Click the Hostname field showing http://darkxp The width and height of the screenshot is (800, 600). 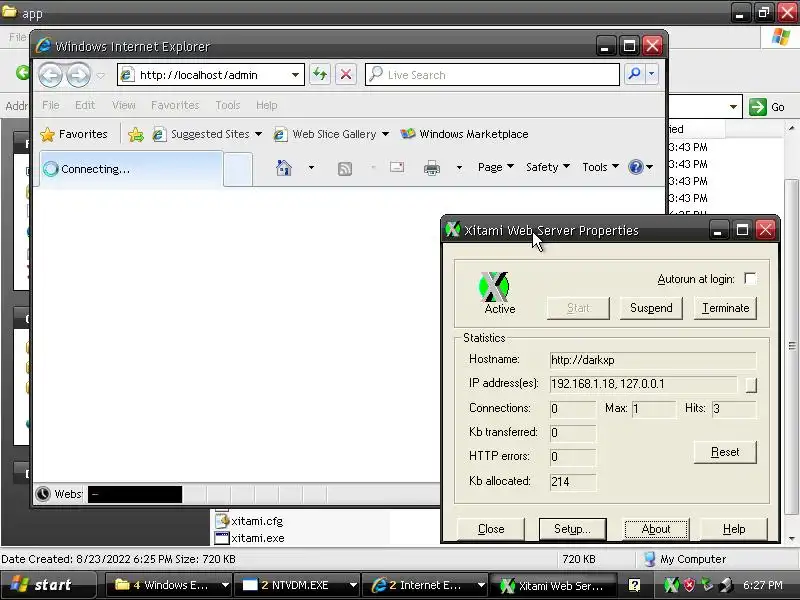click(653, 360)
